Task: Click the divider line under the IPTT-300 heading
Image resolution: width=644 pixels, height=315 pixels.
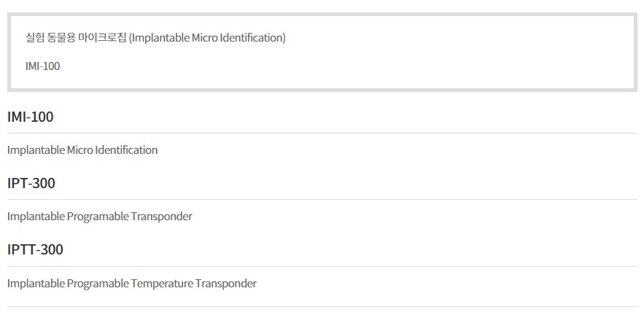Action: [322, 266]
